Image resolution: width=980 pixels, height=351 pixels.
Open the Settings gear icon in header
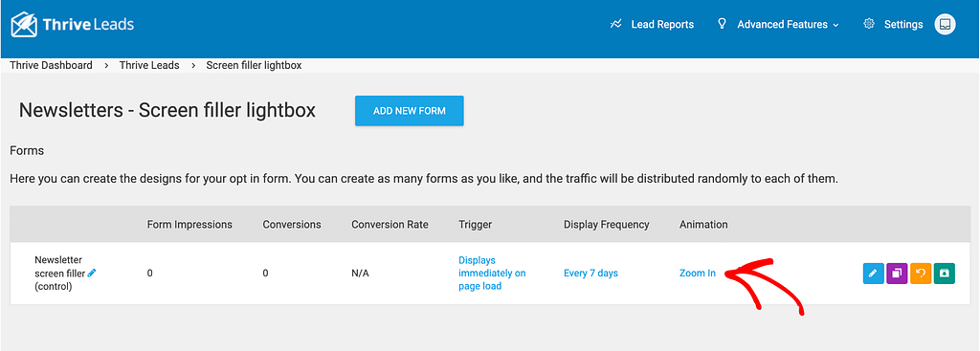(x=869, y=24)
